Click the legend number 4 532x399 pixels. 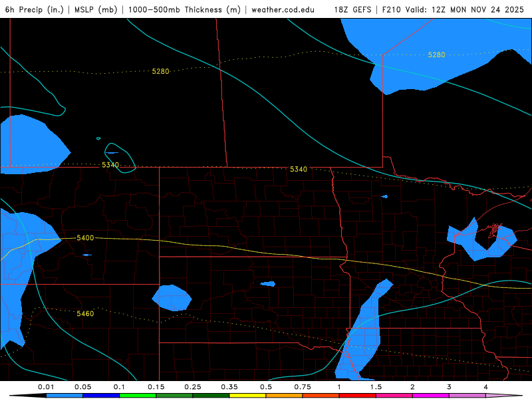486,387
